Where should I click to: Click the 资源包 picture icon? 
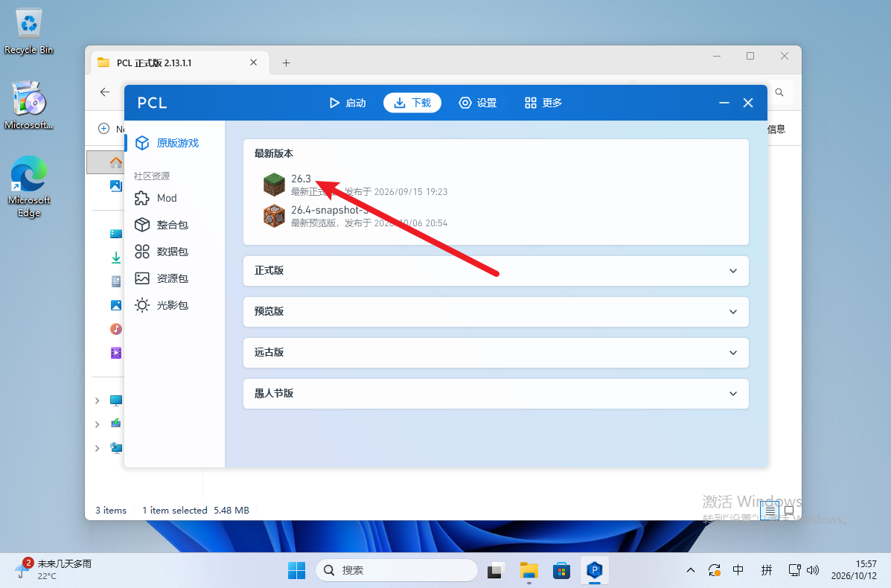(142, 278)
